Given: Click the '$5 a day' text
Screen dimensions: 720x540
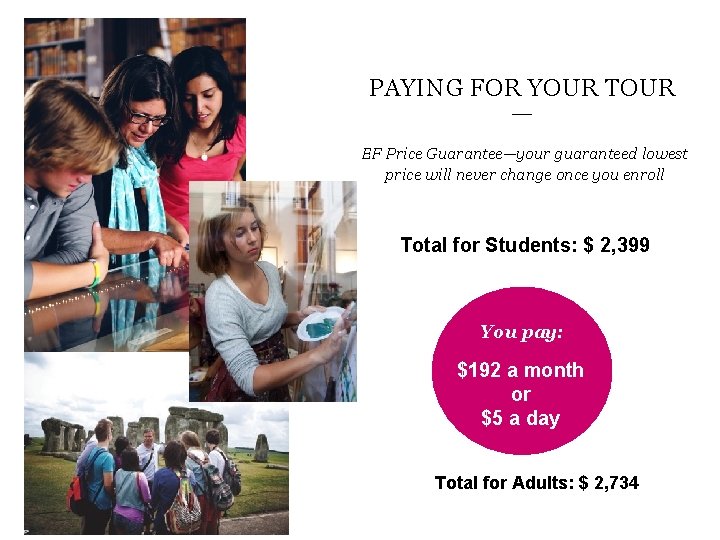Looking at the screenshot, I should coord(520,418).
